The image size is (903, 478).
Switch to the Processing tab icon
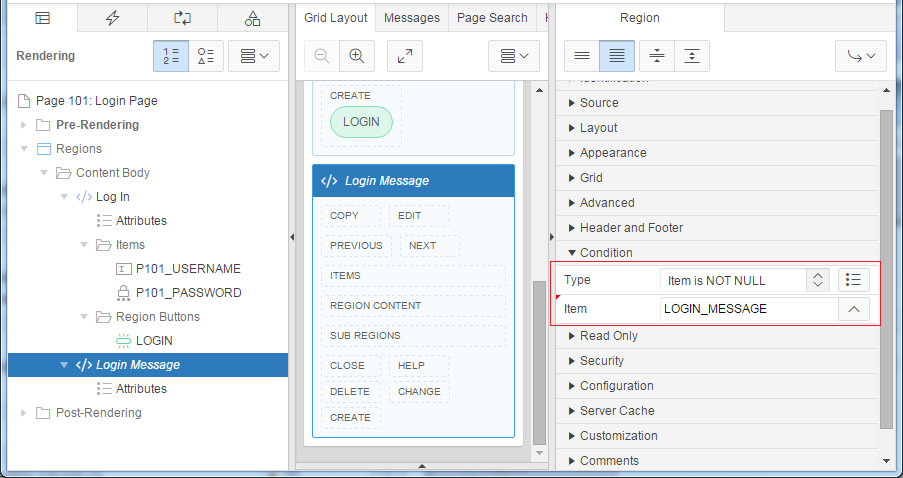[182, 18]
